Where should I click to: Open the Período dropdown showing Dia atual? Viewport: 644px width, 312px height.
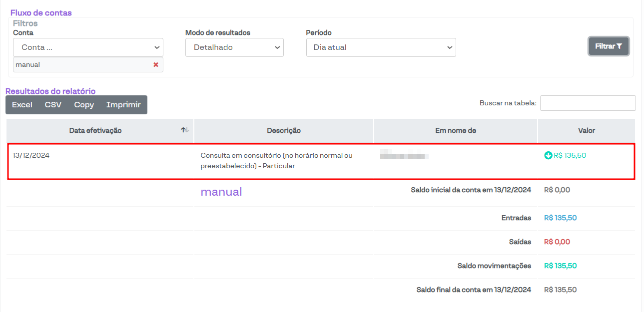point(381,47)
